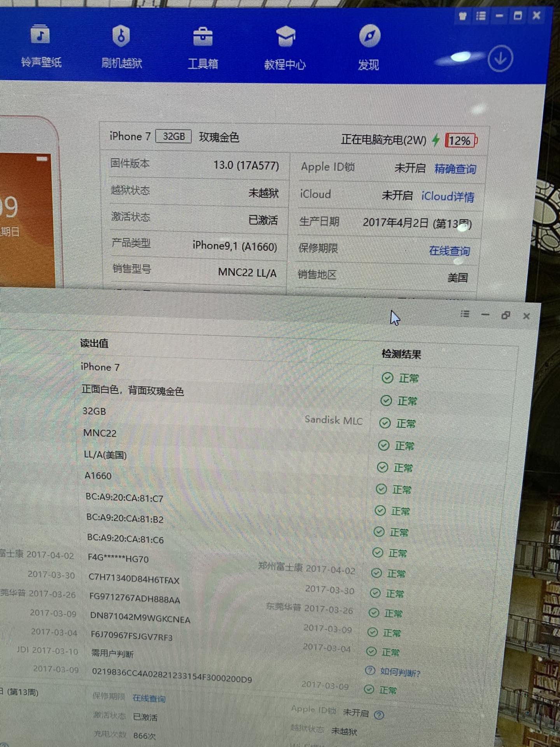The image size is (560, 747).
Task: Click the 检测结果 column header
Action: [401, 354]
